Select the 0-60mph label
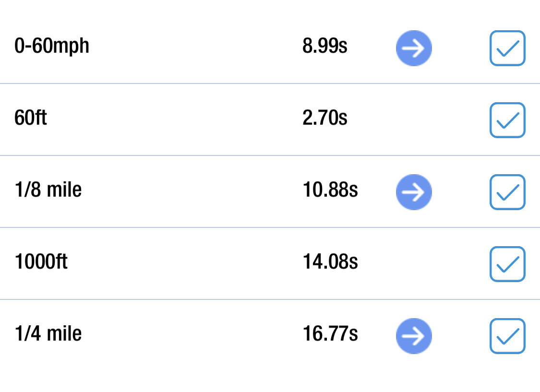540x392 pixels. coord(52,46)
